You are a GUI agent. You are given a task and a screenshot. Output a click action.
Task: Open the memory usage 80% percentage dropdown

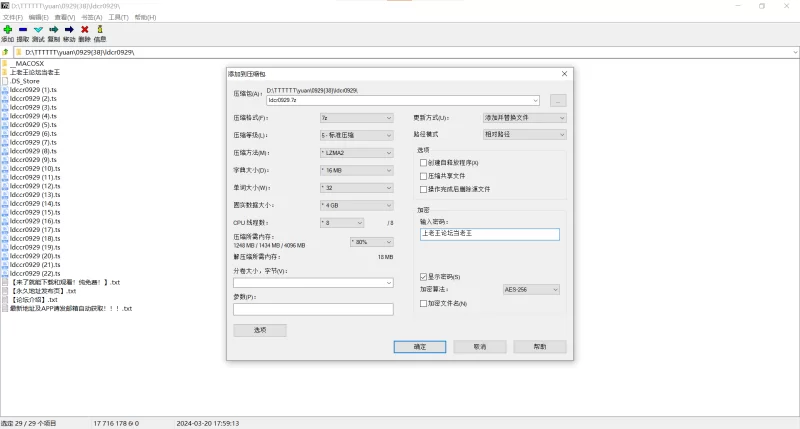371,241
